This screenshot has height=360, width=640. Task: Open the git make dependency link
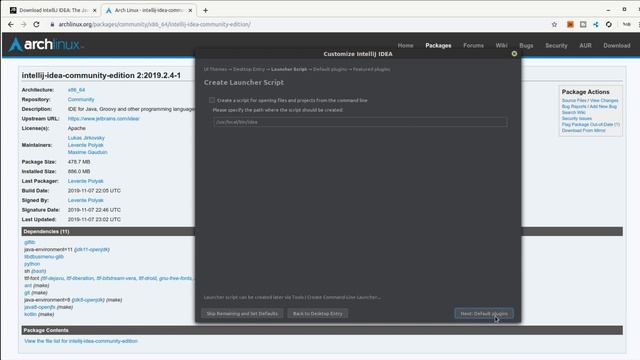tap(27, 293)
